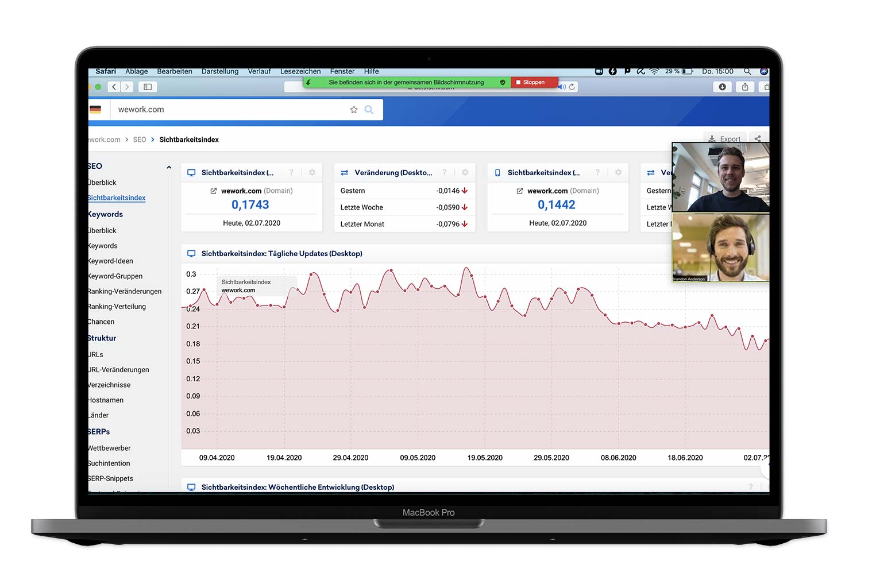This screenshot has height=588, width=876.
Task: Click the magnifier icon in the wework.com search field
Action: click(369, 110)
